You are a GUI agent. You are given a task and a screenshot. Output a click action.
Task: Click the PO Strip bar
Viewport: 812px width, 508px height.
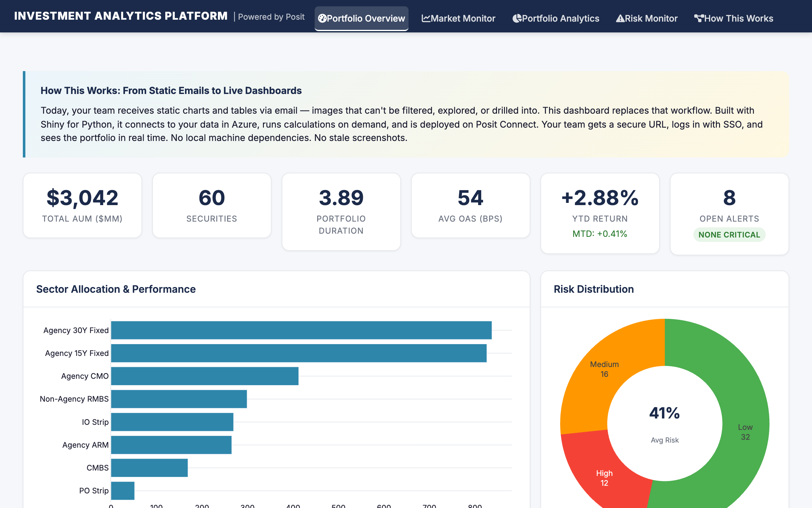pos(123,491)
